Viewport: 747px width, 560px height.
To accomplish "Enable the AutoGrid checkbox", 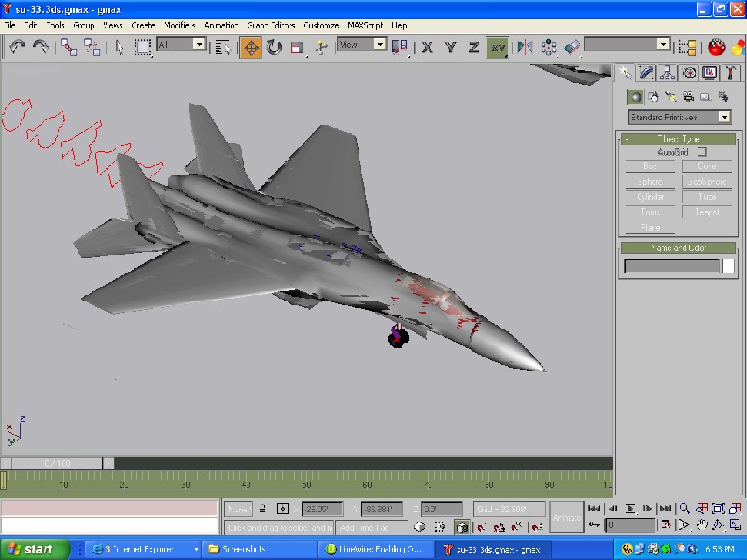I will 702,152.
